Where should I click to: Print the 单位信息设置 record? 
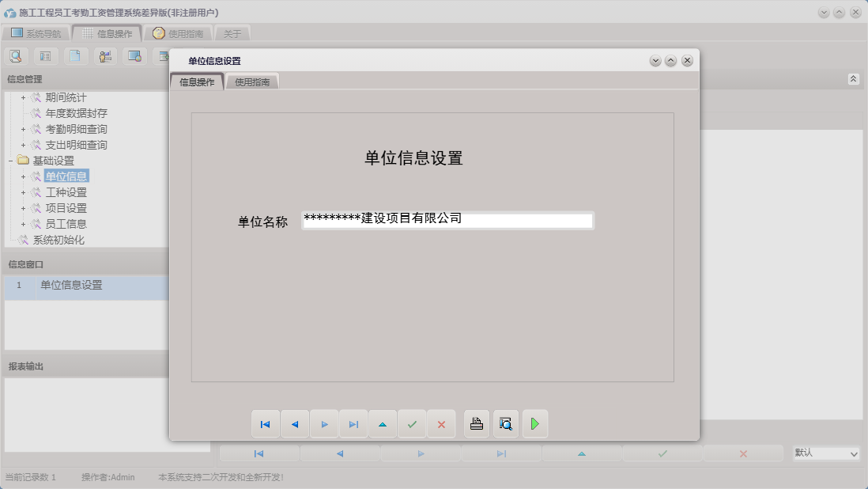point(476,423)
